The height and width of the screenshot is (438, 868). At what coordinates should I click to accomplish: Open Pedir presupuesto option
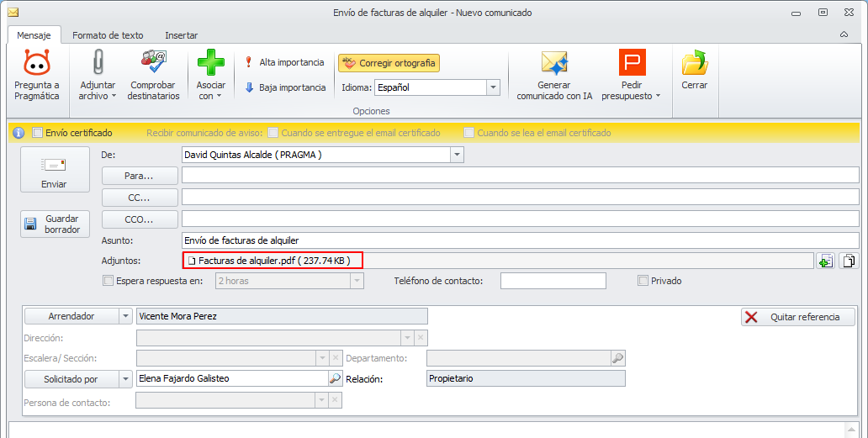coord(632,75)
